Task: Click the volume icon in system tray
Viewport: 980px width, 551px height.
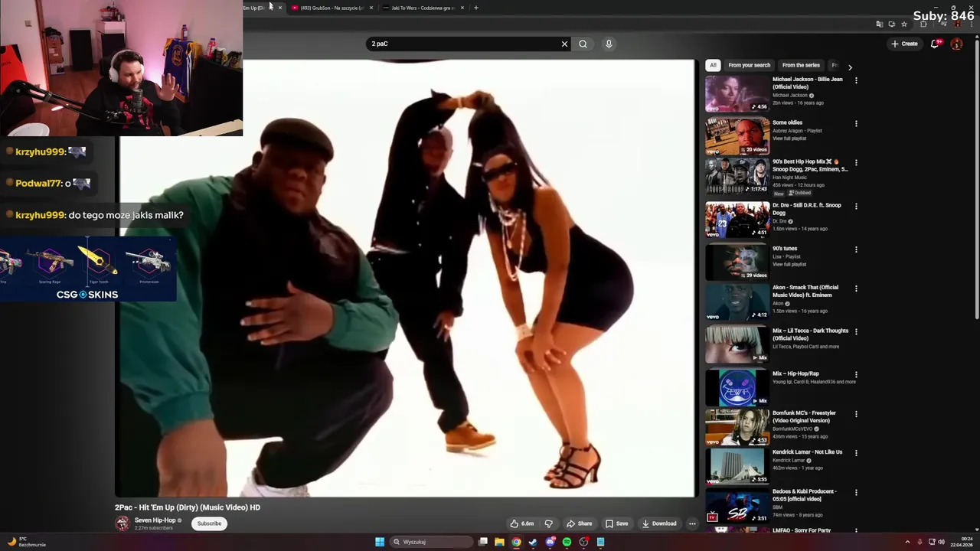Action: point(941,542)
